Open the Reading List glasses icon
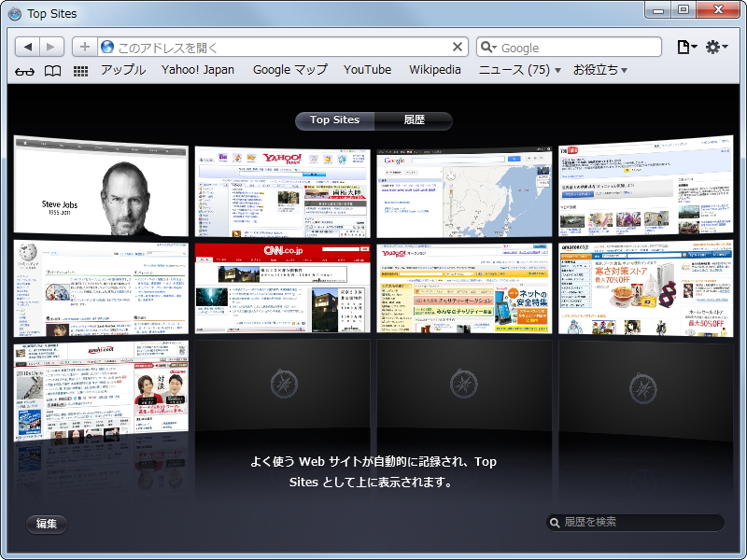 click(23, 70)
